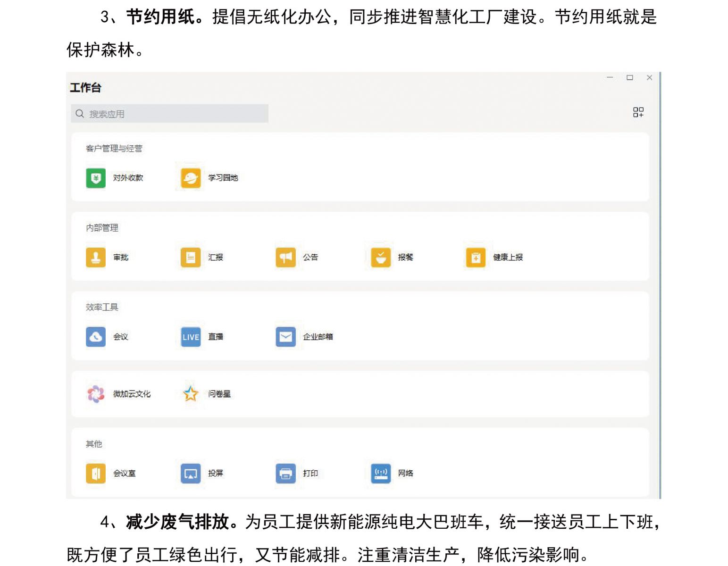This screenshot has height=566, width=728.
Task: Open the 问卷星 star survey icon
Action: 191,394
